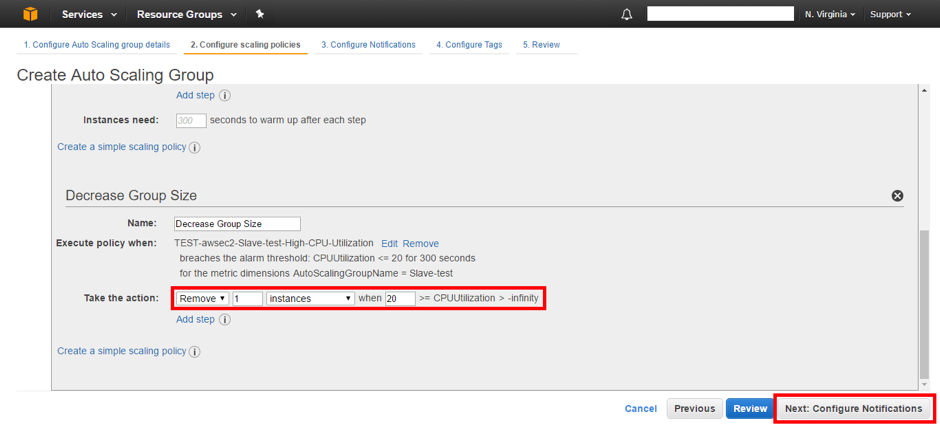The width and height of the screenshot is (940, 430).
Task: Open the Services dropdown menu
Action: pos(89,14)
